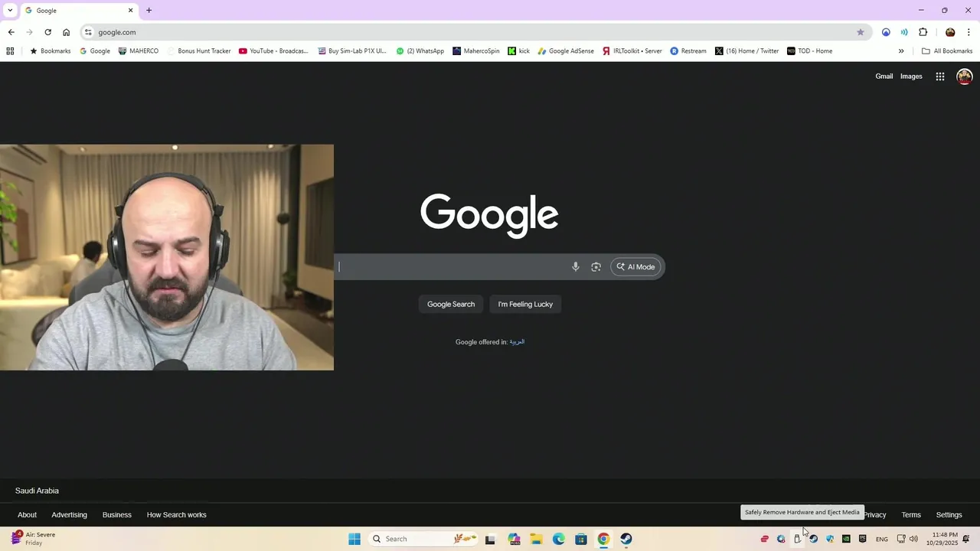Open the Google account avatar on the page
This screenshot has width=980, height=551.
tap(964, 77)
